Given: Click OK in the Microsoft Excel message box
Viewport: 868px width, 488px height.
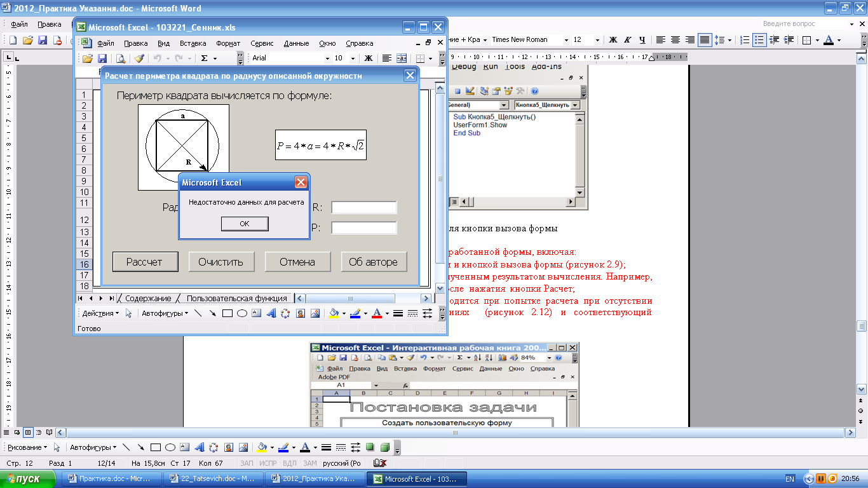Looking at the screenshot, I should click(x=245, y=224).
